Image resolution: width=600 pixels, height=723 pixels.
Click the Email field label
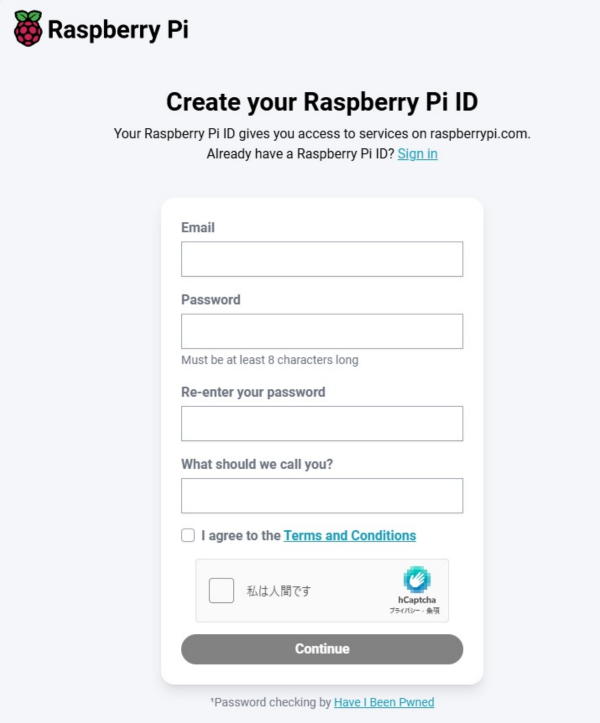pos(198,227)
